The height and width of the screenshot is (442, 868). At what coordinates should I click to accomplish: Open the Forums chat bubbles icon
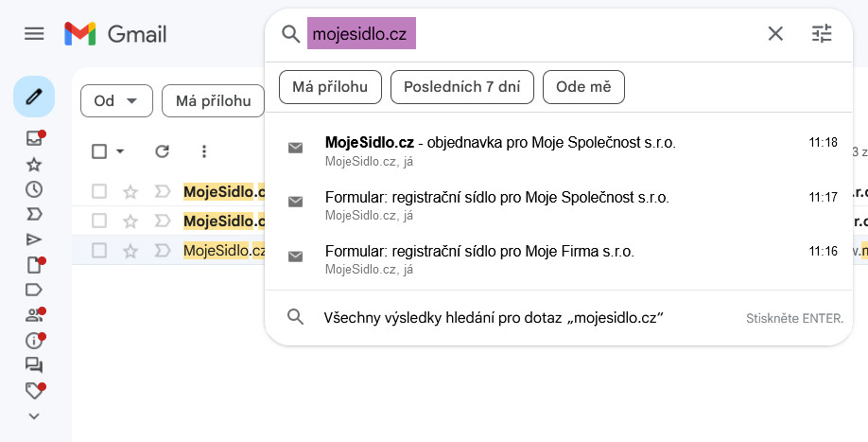(x=34, y=365)
